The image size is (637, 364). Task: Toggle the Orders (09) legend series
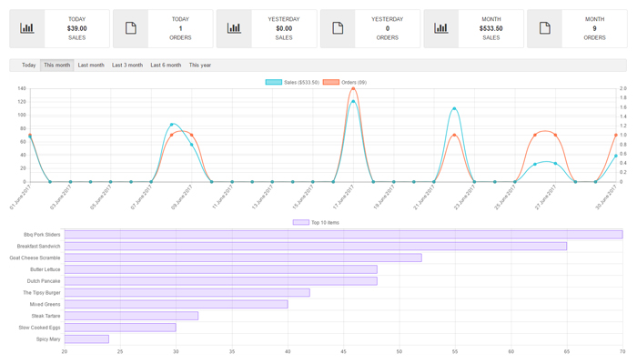coord(345,83)
